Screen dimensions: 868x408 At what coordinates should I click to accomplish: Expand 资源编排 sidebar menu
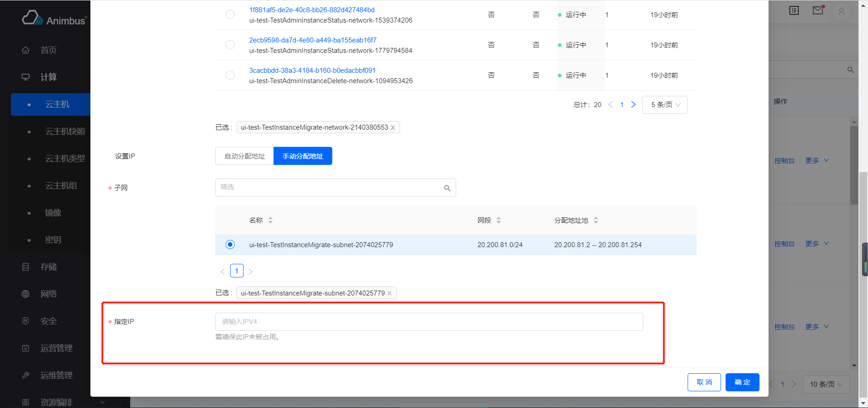63,402
